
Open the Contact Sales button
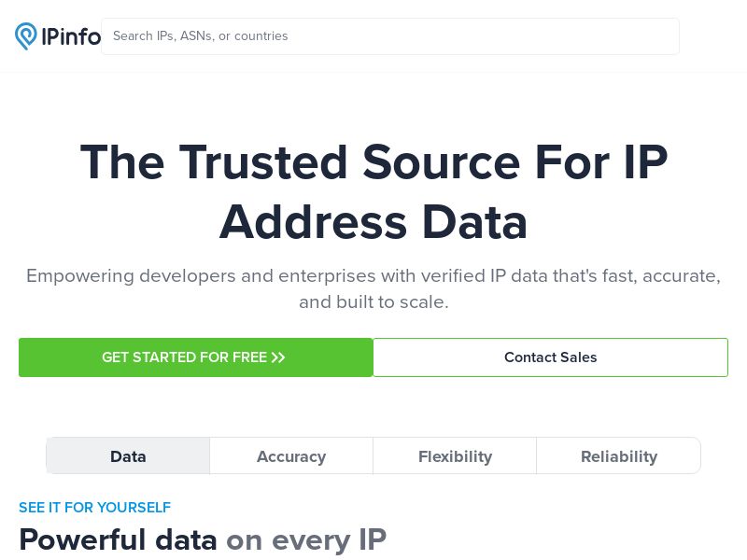pyautogui.click(x=550, y=357)
